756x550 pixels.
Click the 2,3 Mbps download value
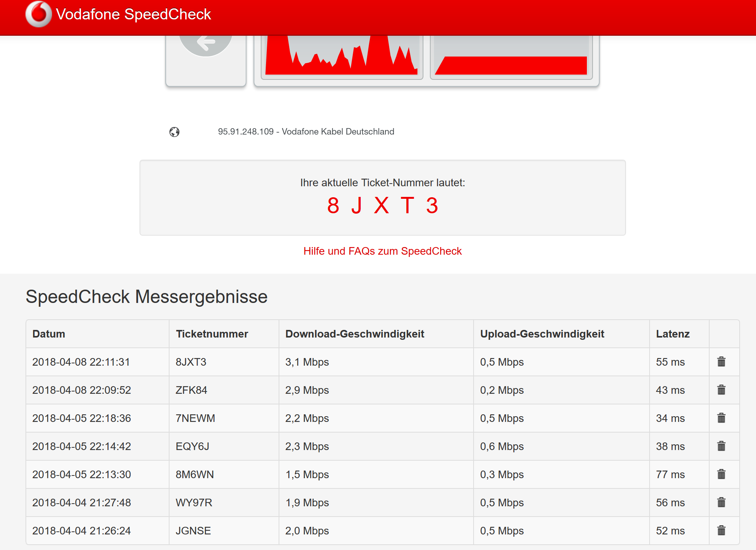(x=307, y=446)
